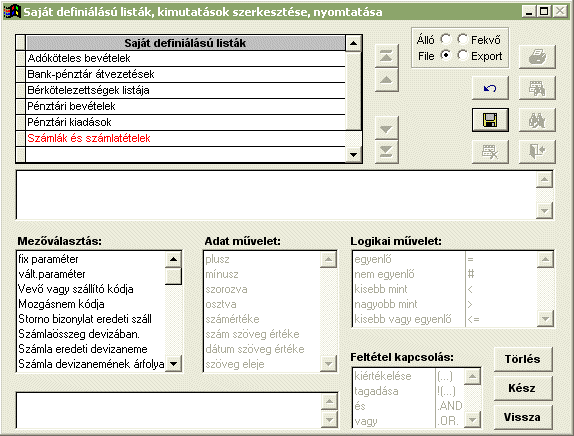
Task: Click the Kész button
Action: (x=523, y=388)
